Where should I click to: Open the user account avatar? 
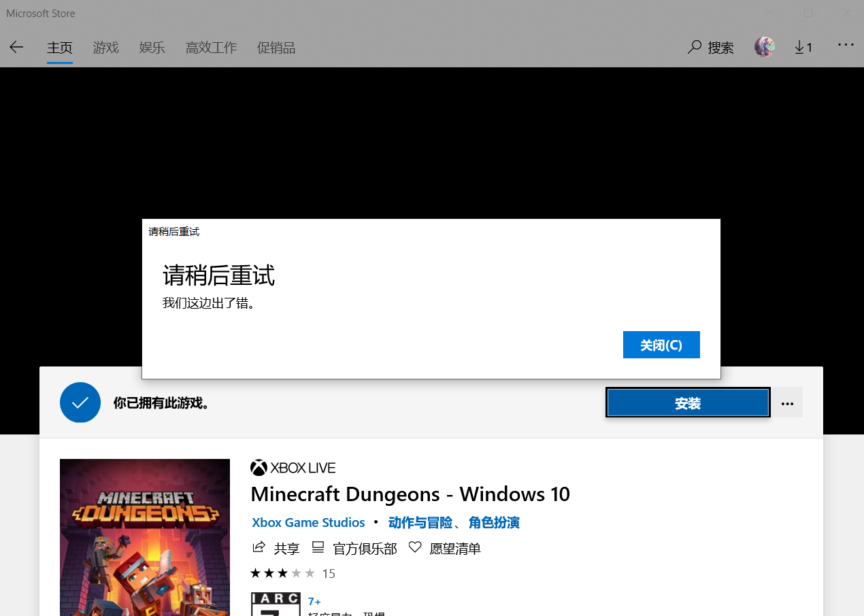coord(765,47)
